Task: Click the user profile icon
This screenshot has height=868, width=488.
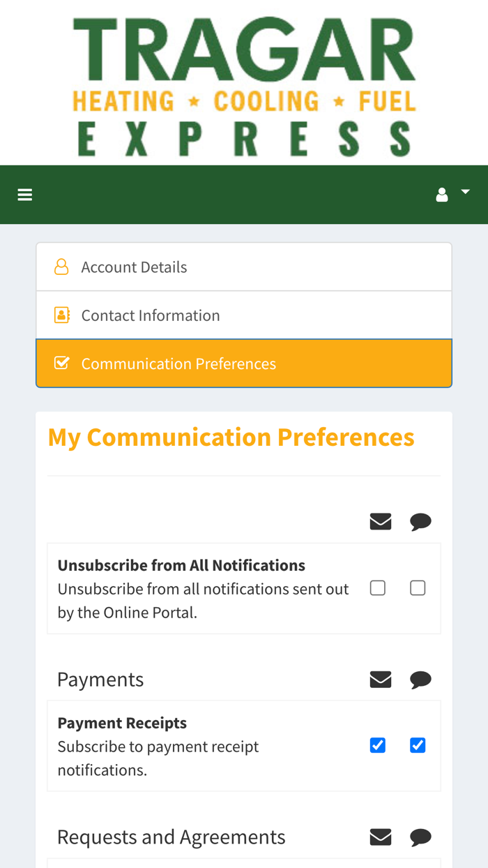Action: pos(442,195)
